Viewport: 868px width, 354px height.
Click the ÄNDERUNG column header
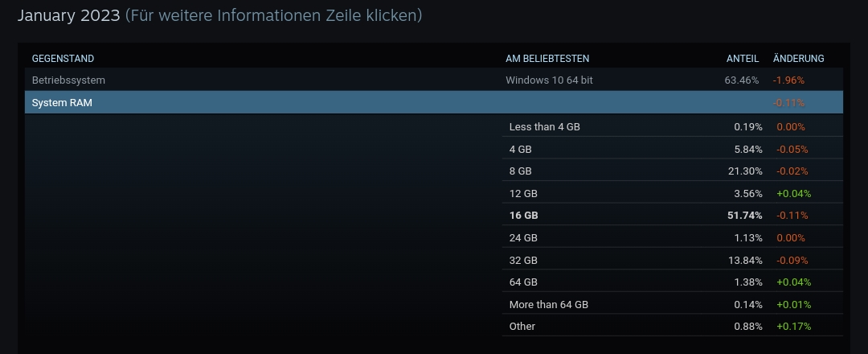(798, 58)
